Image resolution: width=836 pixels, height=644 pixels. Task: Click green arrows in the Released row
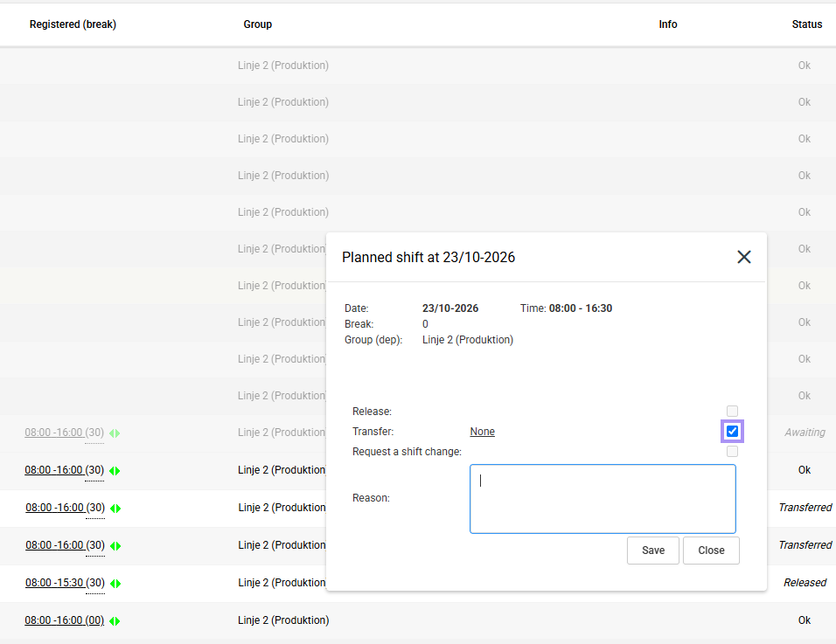[x=115, y=584]
